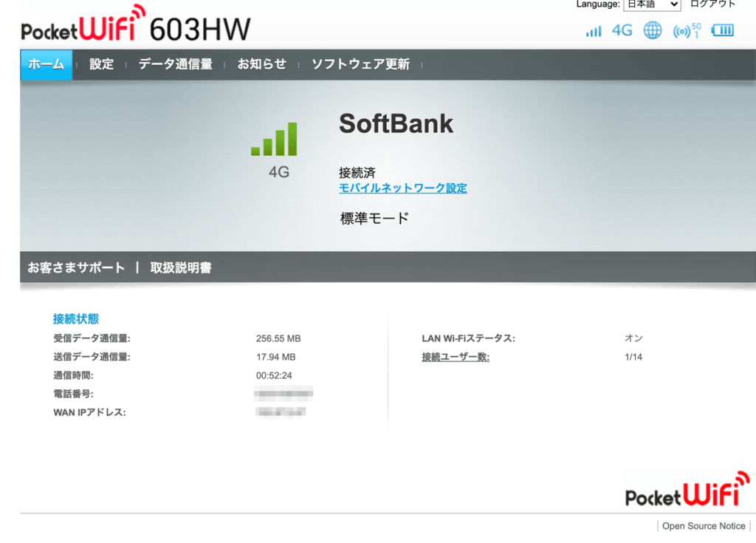
Task: Select the ホーム tab
Action: [x=47, y=64]
